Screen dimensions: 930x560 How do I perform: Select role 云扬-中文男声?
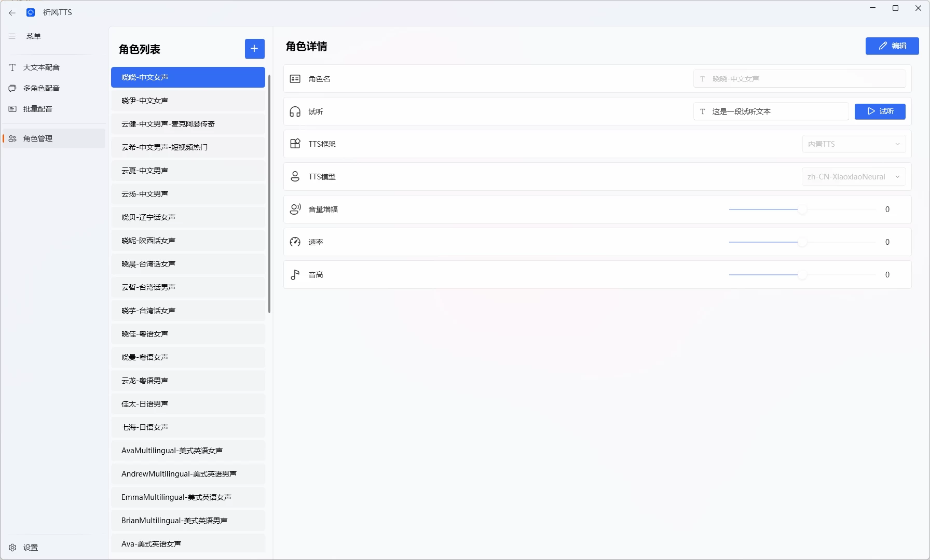tap(188, 194)
